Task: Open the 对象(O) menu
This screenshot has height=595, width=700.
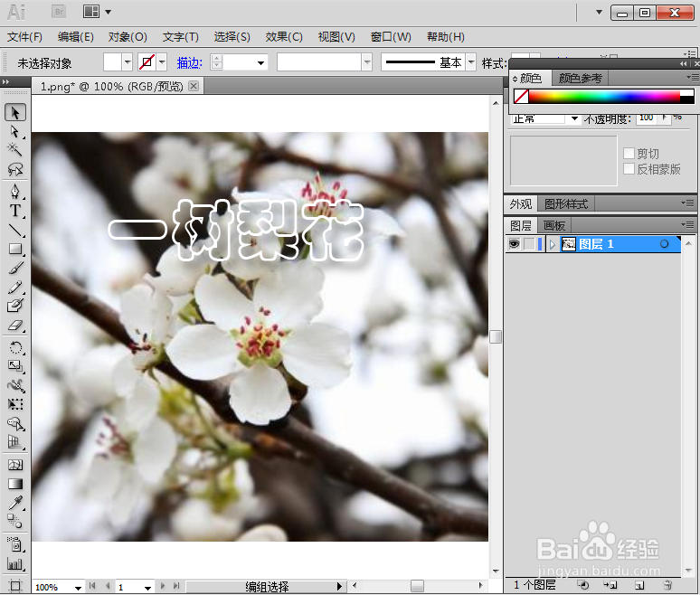Action: pyautogui.click(x=128, y=36)
